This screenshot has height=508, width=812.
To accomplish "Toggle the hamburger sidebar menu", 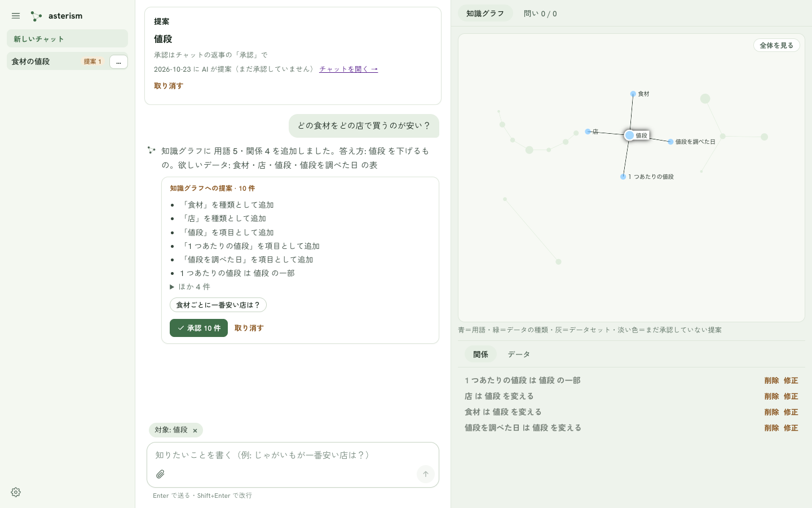I will point(16,16).
